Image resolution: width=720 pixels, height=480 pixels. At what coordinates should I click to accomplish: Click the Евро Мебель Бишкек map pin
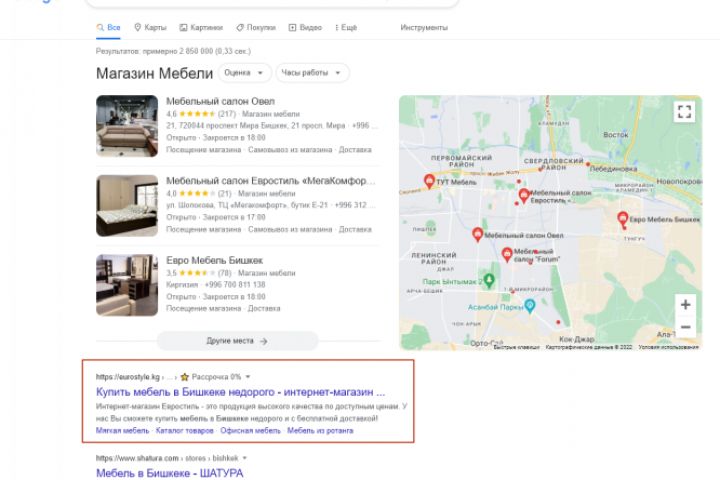click(623, 219)
